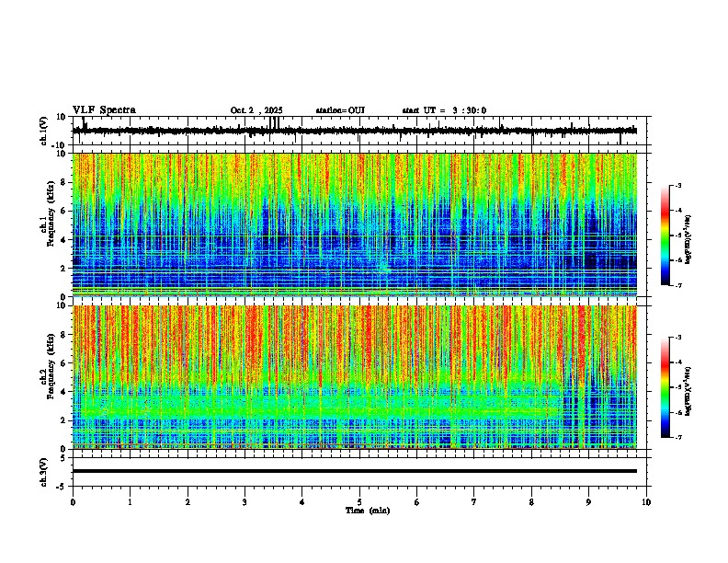
Task: Click the ch.1 spectrogram panel
Action: [x=355, y=224]
